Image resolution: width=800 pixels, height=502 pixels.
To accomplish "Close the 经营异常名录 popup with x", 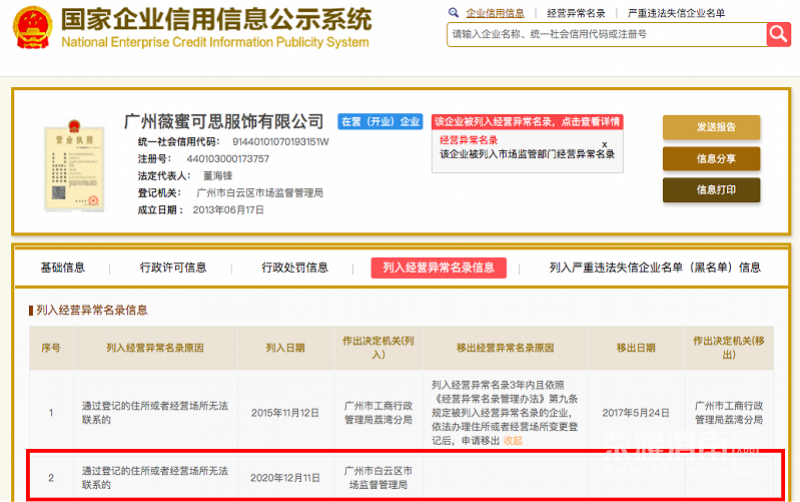I will [604, 144].
